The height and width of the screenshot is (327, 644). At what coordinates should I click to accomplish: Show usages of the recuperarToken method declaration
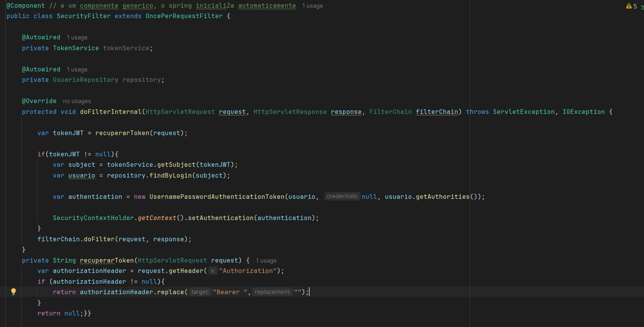click(x=266, y=261)
